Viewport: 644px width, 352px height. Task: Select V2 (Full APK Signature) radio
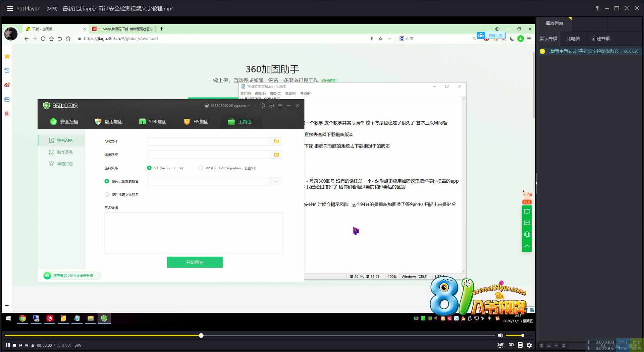(201, 168)
